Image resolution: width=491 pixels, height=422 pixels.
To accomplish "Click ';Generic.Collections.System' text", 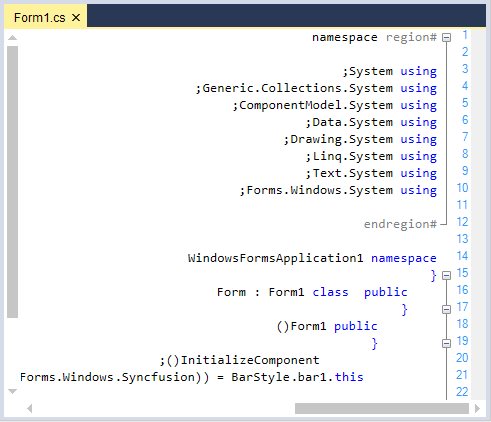I will (x=294, y=88).
